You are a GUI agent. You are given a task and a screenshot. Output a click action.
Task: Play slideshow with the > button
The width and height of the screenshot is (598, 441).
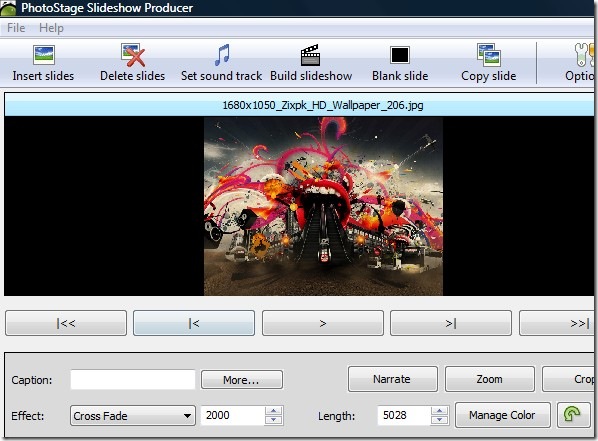pos(323,323)
